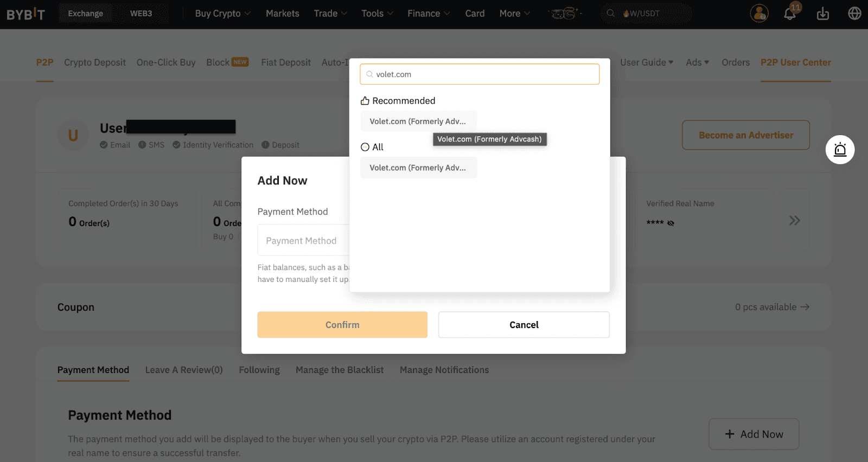Open Leave A Review(0) tab
Screen dimensions: 868x462
(x=184, y=370)
